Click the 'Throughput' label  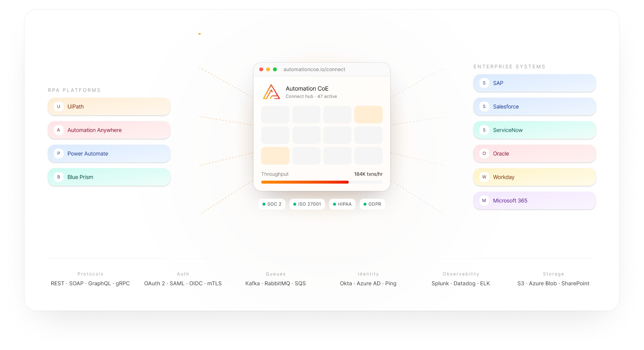(x=275, y=174)
